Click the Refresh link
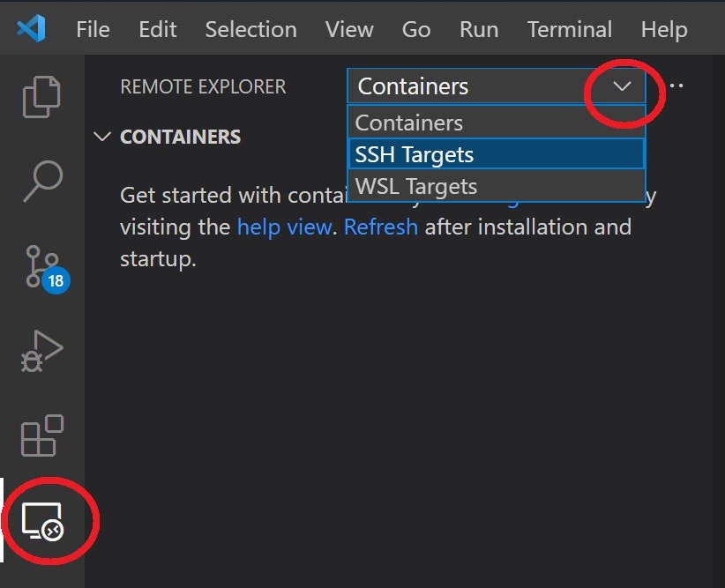The width and height of the screenshot is (725, 588). pyautogui.click(x=381, y=227)
